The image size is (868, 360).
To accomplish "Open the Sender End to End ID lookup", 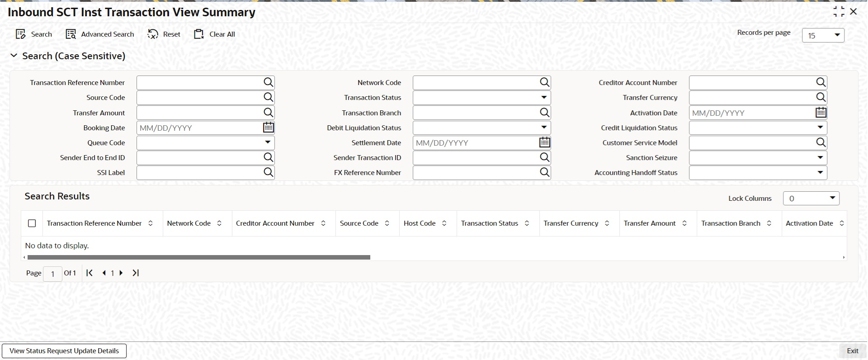I will point(269,157).
